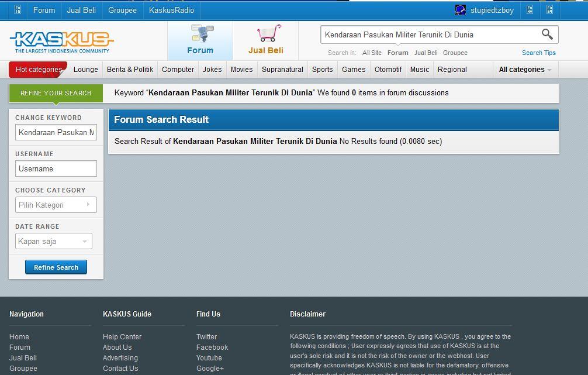Open the Jual Beli shopping cart tab

point(265,40)
